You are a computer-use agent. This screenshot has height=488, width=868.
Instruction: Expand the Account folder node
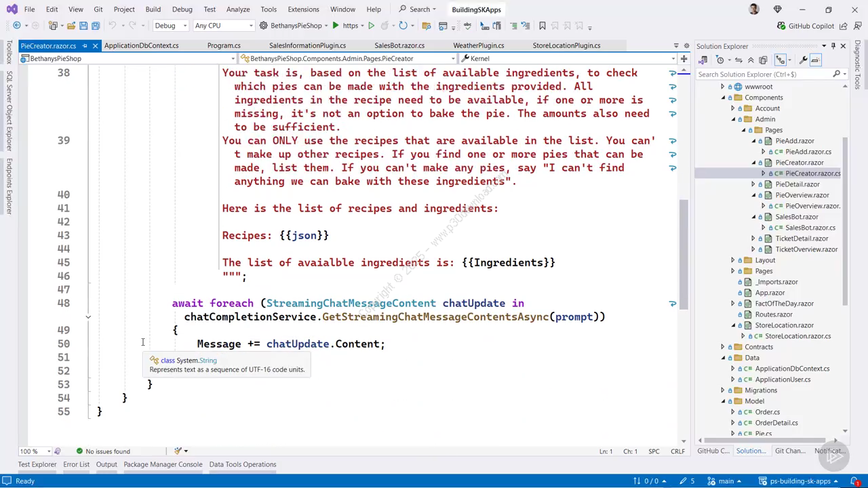tap(732, 108)
